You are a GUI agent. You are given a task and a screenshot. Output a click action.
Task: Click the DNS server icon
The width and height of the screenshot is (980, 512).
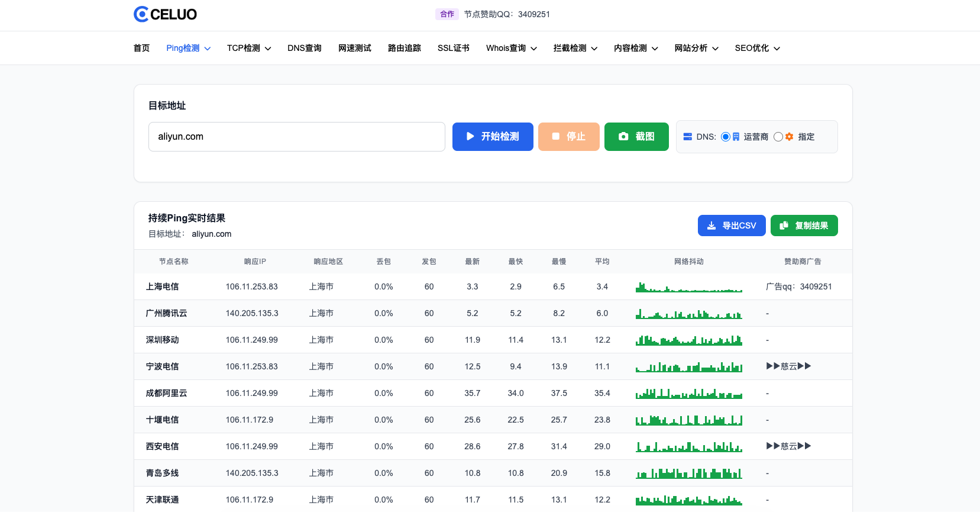(688, 137)
